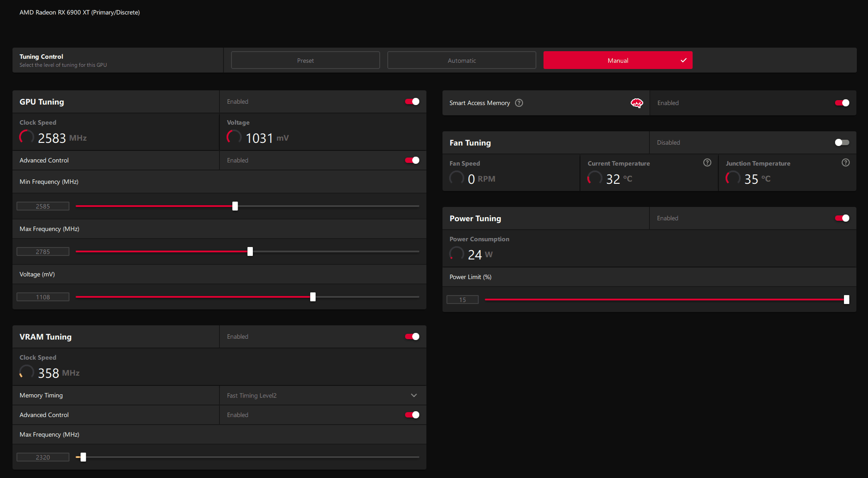Click the GPU Clock Speed gauge
868x478 pixels.
click(x=27, y=137)
